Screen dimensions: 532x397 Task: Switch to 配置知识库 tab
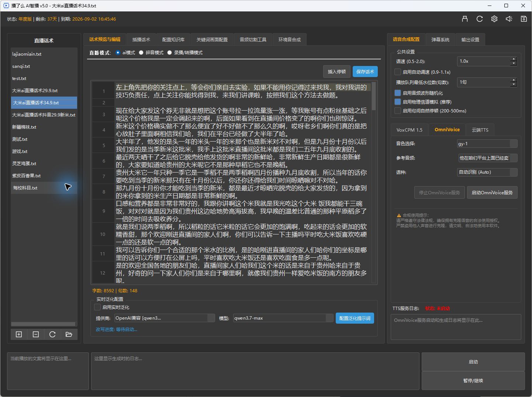click(x=173, y=39)
